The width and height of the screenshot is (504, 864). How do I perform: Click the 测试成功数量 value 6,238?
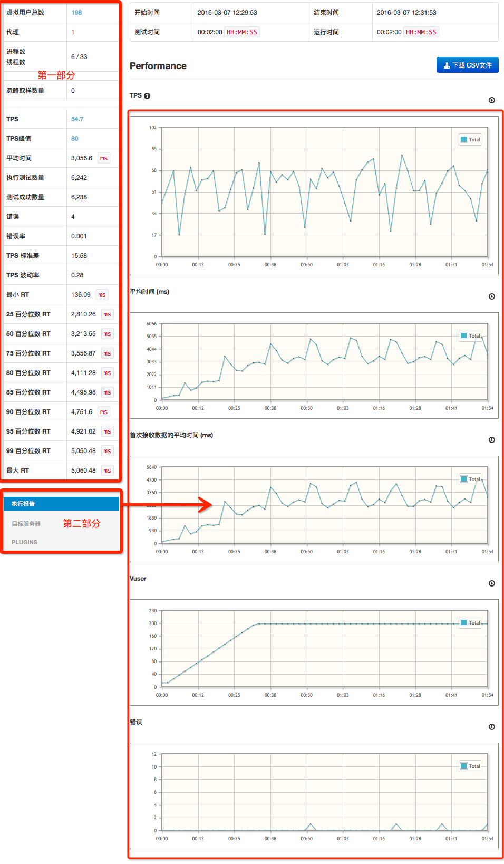point(79,197)
